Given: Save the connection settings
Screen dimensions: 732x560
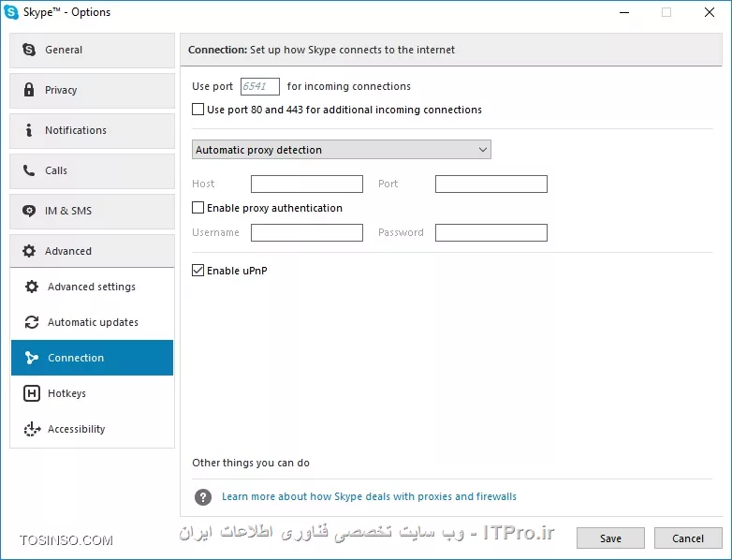Looking at the screenshot, I should [x=610, y=538].
